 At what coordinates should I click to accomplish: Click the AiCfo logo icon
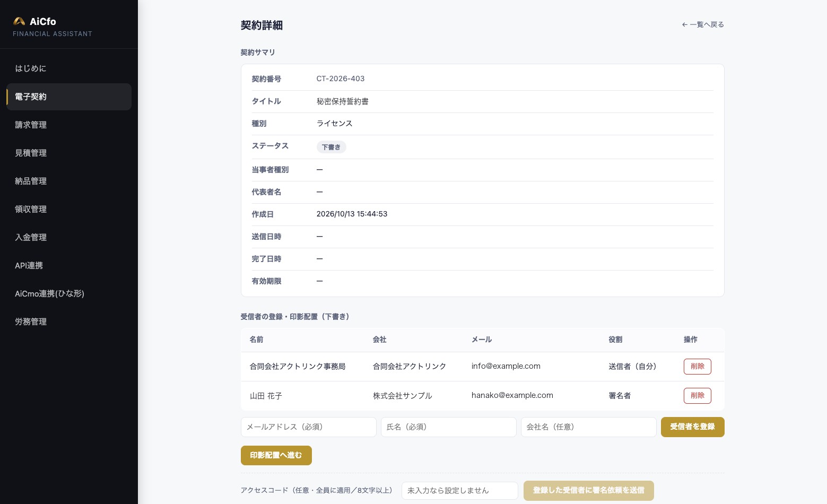point(19,21)
